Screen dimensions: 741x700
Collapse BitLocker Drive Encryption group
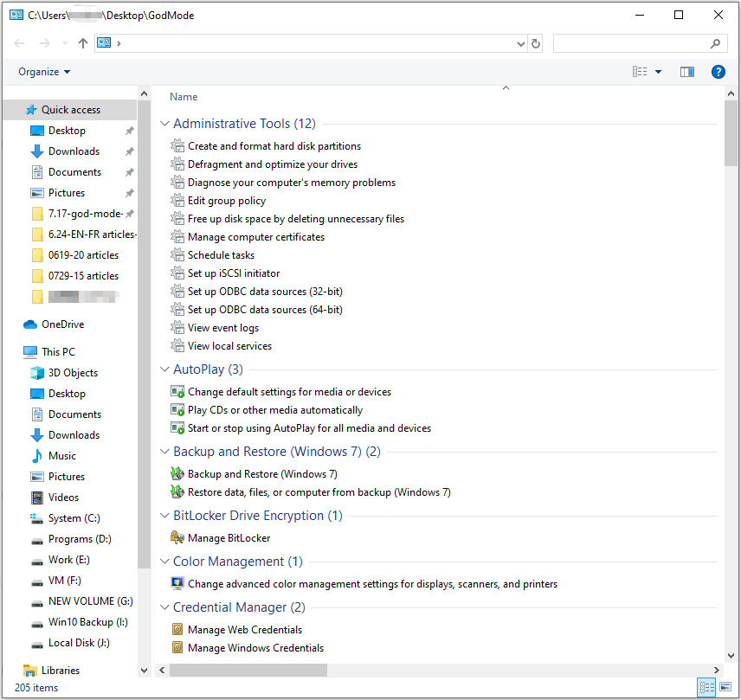164,515
